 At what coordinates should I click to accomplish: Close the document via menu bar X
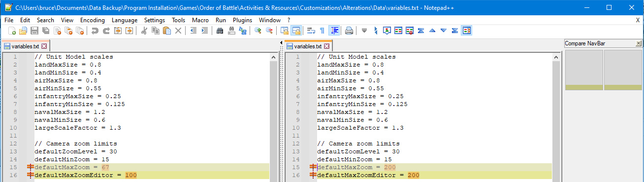pos(638,20)
